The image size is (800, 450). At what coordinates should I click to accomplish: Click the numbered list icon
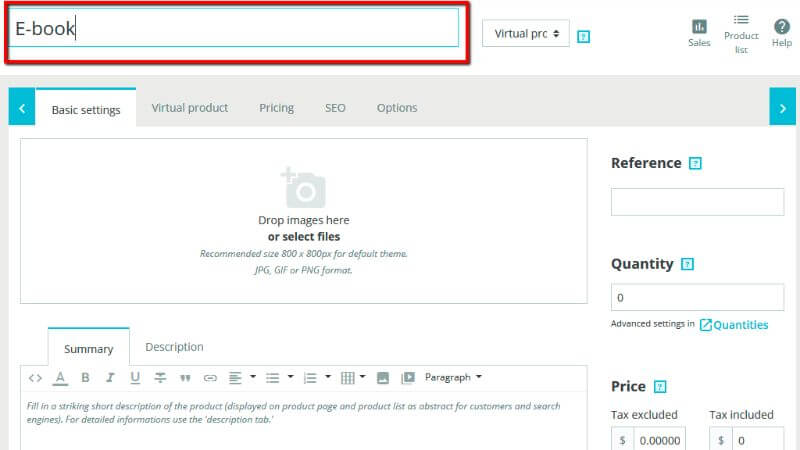(x=310, y=378)
